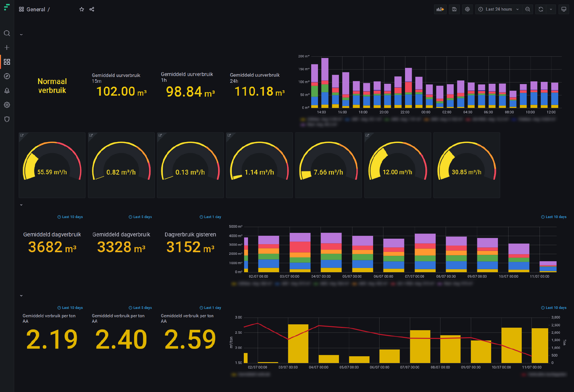The height and width of the screenshot is (392, 574).
Task: Open the 12.00 m³/h gauge panel link
Action: pos(367,135)
